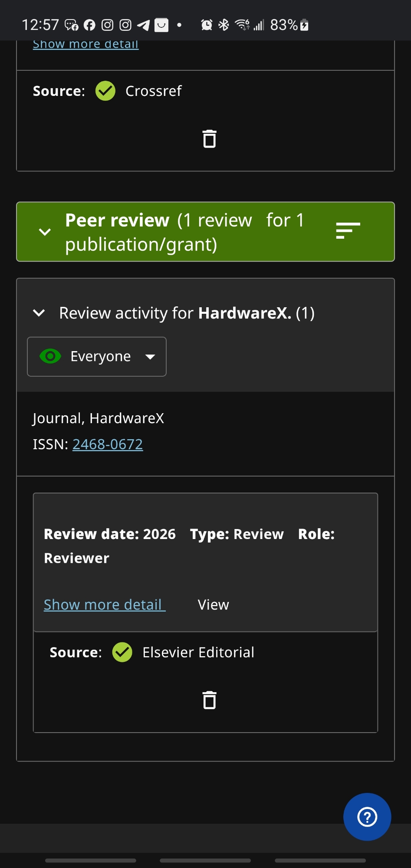Delete the Crossref-sourced entry with trash icon

pyautogui.click(x=209, y=139)
